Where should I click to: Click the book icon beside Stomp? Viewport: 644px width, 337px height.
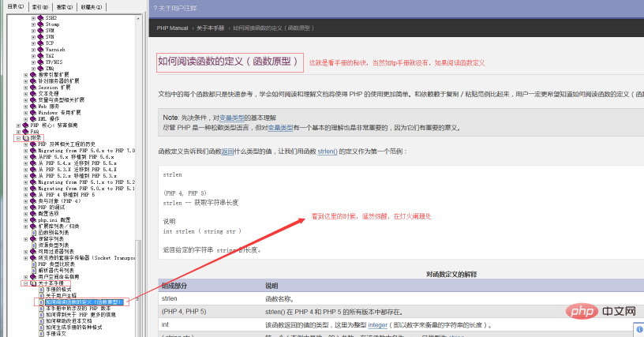point(40,24)
